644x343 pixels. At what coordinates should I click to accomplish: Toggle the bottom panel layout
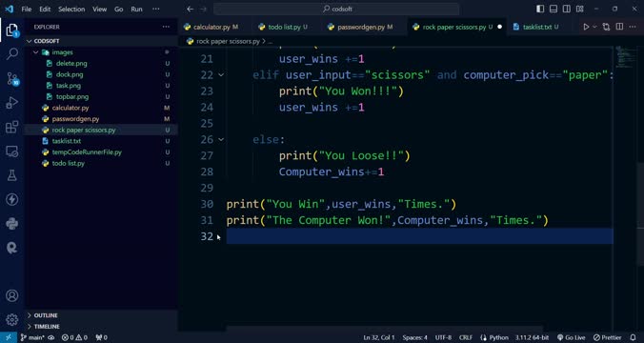[553, 9]
